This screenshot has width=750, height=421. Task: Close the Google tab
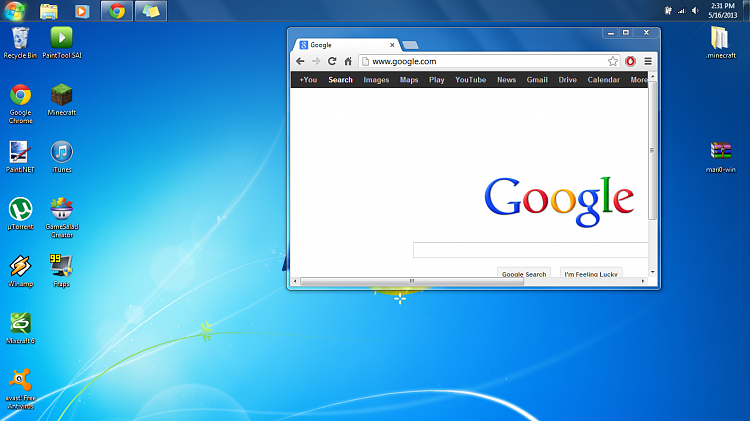(392, 45)
